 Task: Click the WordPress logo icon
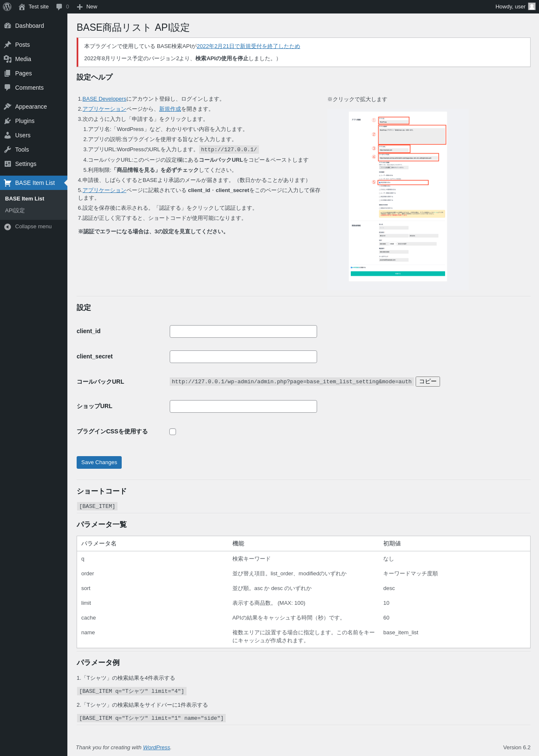coord(7,7)
